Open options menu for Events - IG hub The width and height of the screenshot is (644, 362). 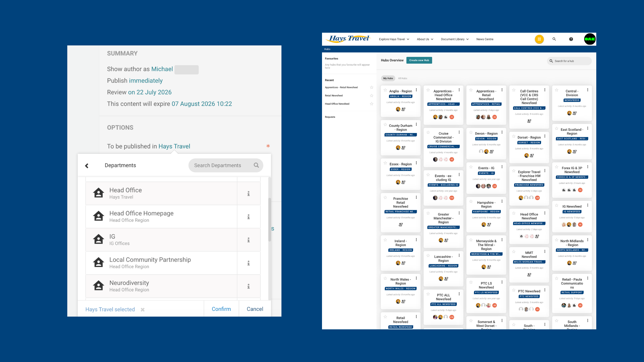pyautogui.click(x=502, y=167)
